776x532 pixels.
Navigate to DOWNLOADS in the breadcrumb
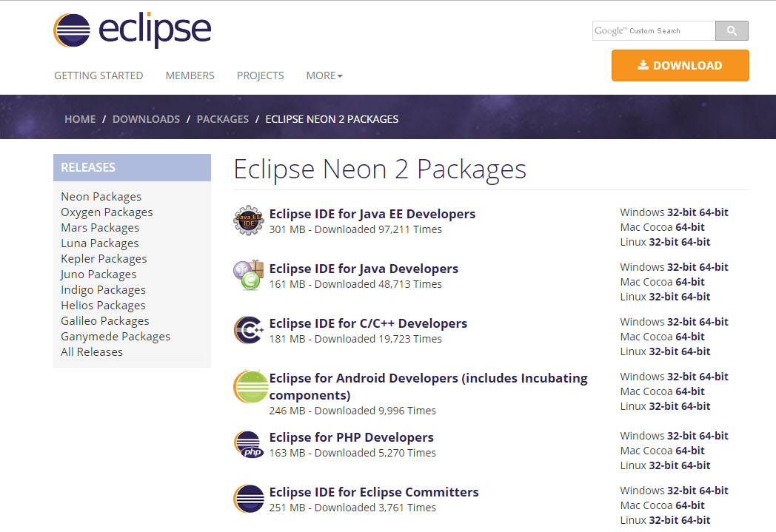(x=146, y=119)
